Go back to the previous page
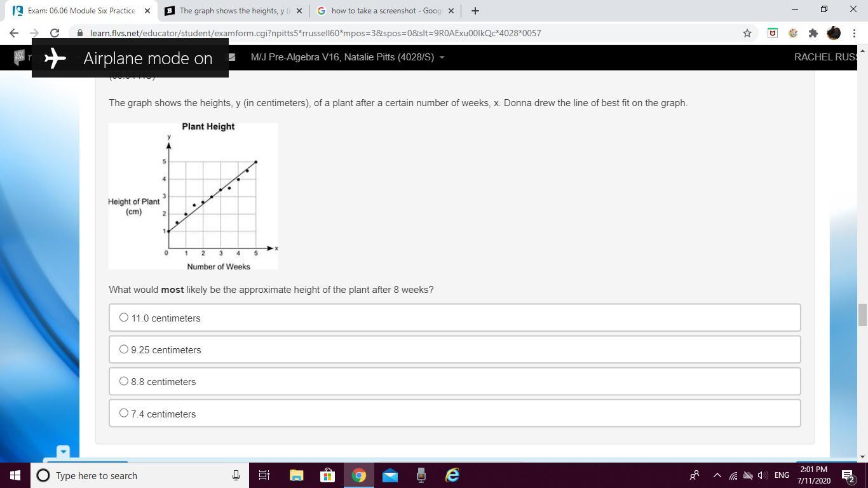This screenshot has height=488, width=868. point(14,33)
